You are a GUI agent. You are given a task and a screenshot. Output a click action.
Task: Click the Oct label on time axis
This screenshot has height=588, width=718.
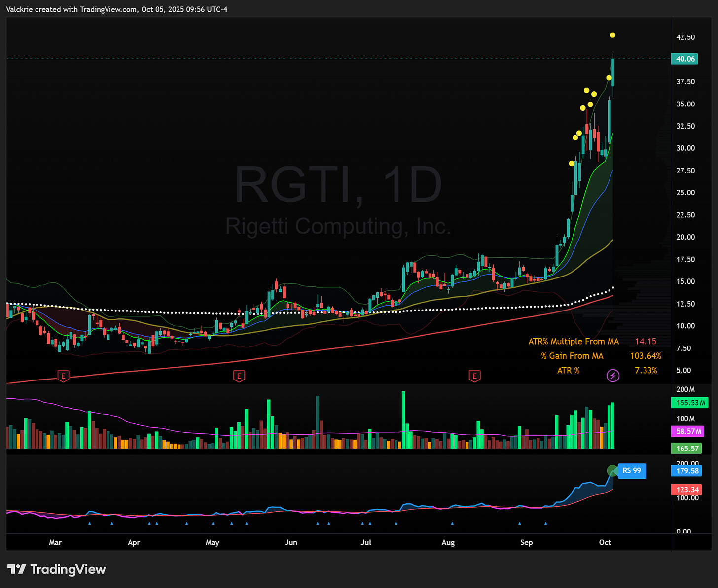pos(605,542)
